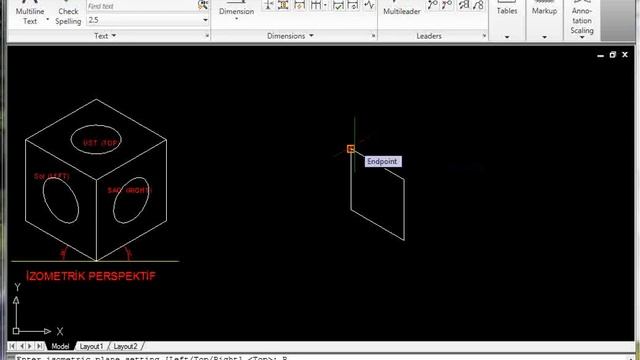Viewport: 640px width, 360px height.
Task: Click the previous-tab navigation arrow
Action: pyautogui.click(x=22, y=346)
